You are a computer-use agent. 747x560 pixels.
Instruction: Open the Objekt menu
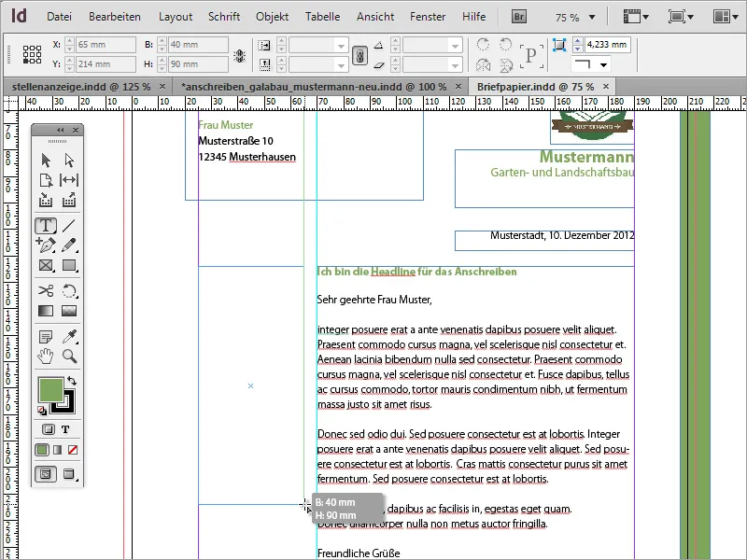tap(272, 17)
